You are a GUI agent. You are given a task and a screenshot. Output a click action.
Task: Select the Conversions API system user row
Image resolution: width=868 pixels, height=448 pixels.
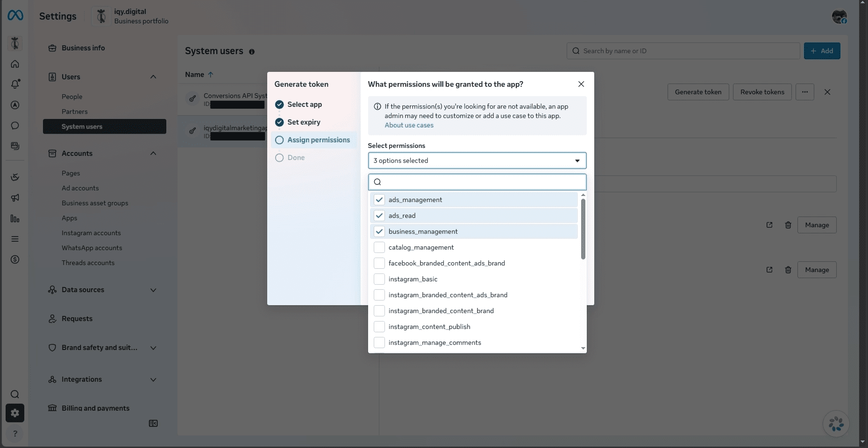click(222, 100)
